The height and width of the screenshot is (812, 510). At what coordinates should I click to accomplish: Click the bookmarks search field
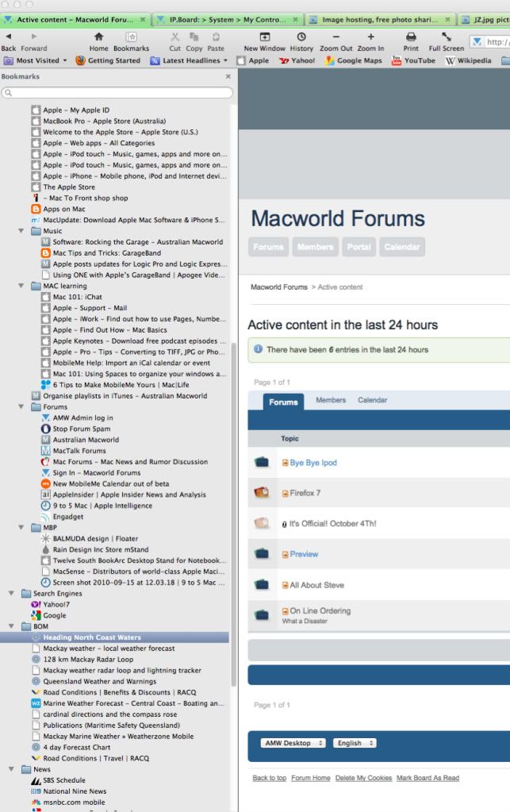117,92
